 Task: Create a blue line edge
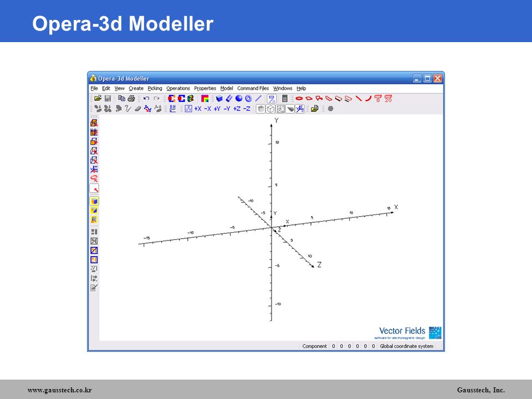pyautogui.click(x=259, y=99)
